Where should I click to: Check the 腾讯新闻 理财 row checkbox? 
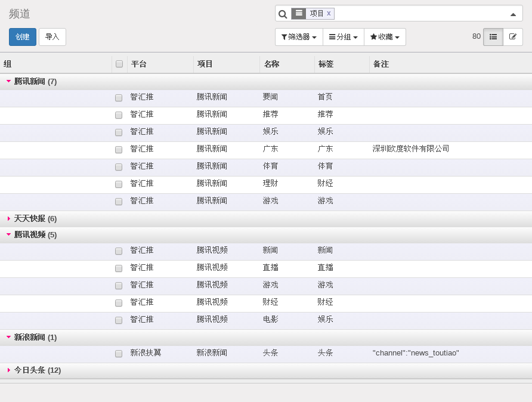119,184
